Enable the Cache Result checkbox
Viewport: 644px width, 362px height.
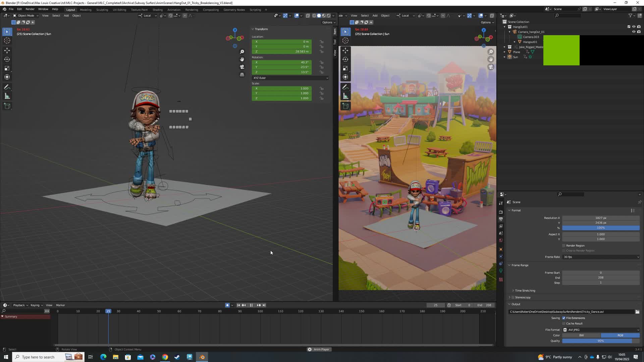click(564, 324)
